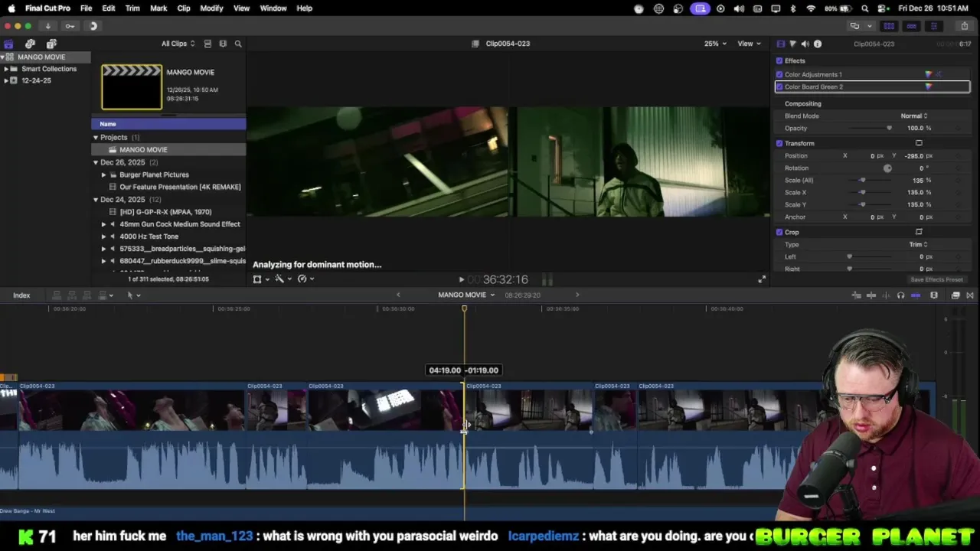Open Color Board Green 2 color icon
This screenshot has height=551, width=980.
[929, 86]
